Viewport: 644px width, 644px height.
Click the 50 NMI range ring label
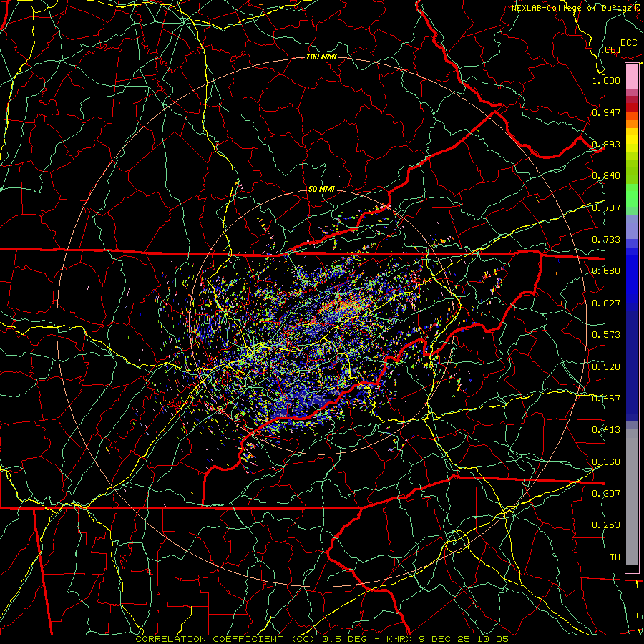point(321,189)
